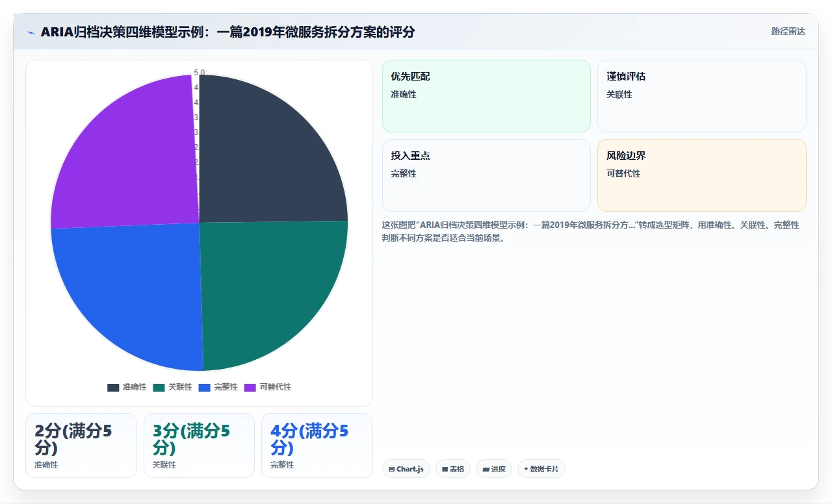This screenshot has width=832, height=504.
Task: Click the 数据卡片 tag chip
Action: (x=541, y=469)
